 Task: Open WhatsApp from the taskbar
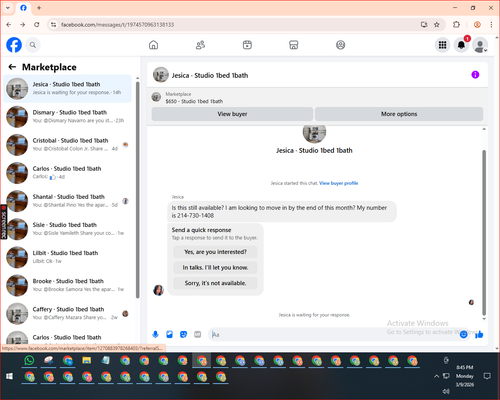point(29,360)
